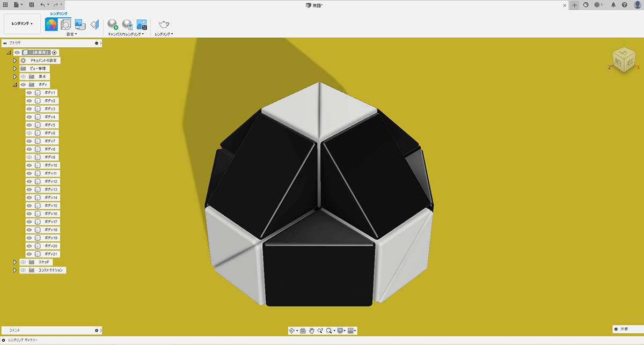Toggle visibility of コンストラクション folder
Viewport: 644px width, 345px height.
click(23, 270)
